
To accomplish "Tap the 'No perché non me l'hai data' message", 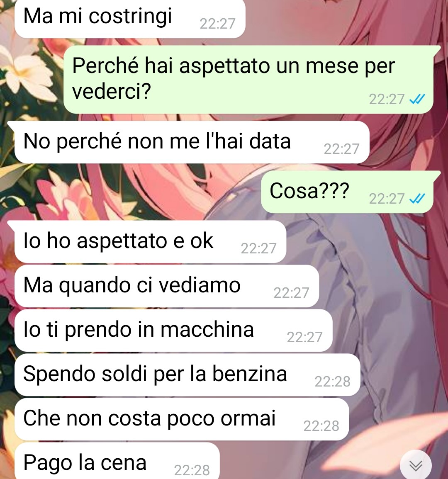I will [x=192, y=142].
